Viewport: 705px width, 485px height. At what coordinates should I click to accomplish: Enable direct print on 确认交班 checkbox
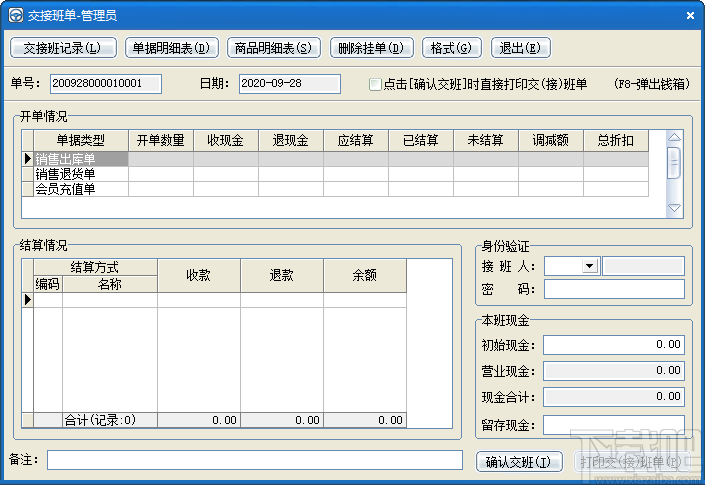coord(375,84)
